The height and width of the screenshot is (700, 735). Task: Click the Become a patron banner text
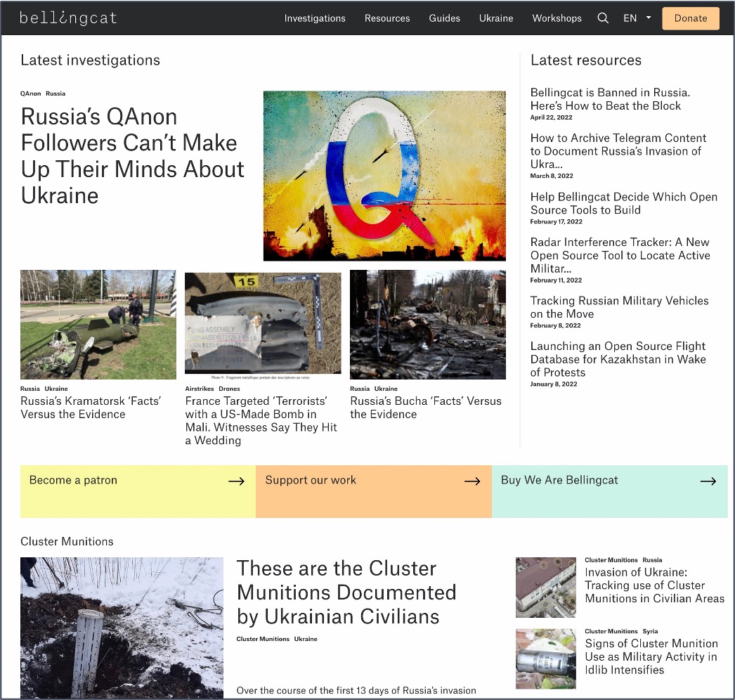click(73, 480)
